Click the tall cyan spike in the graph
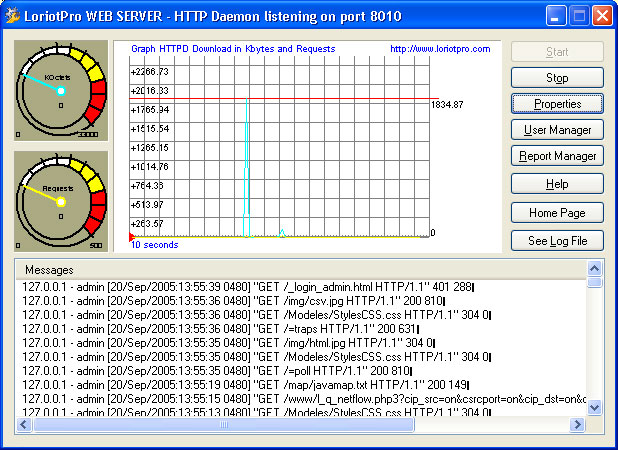 click(x=247, y=167)
